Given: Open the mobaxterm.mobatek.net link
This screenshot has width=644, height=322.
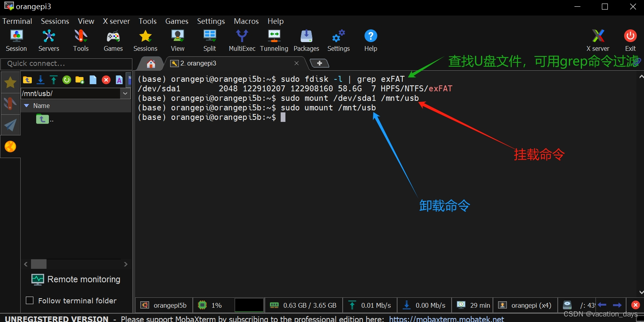Looking at the screenshot, I should pyautogui.click(x=446, y=319).
